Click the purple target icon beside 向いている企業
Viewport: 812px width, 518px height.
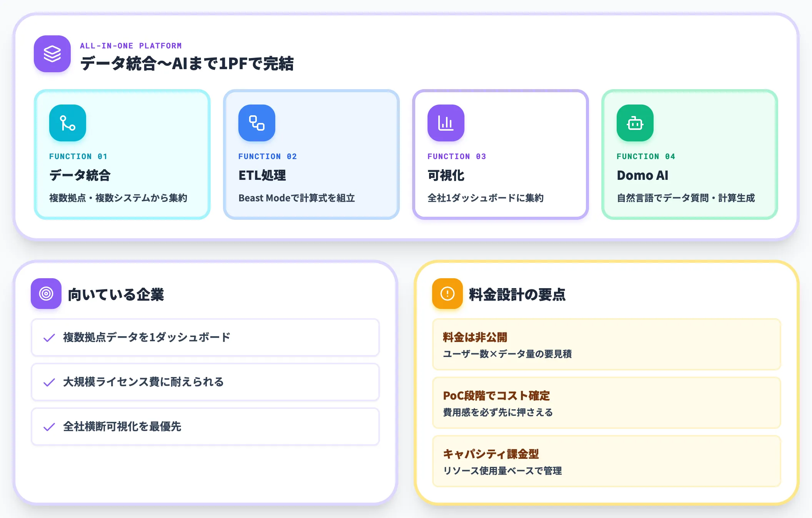coord(46,294)
